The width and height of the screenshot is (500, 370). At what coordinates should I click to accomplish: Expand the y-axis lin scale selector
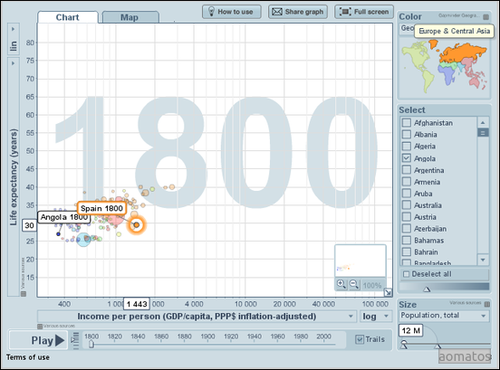(13, 38)
